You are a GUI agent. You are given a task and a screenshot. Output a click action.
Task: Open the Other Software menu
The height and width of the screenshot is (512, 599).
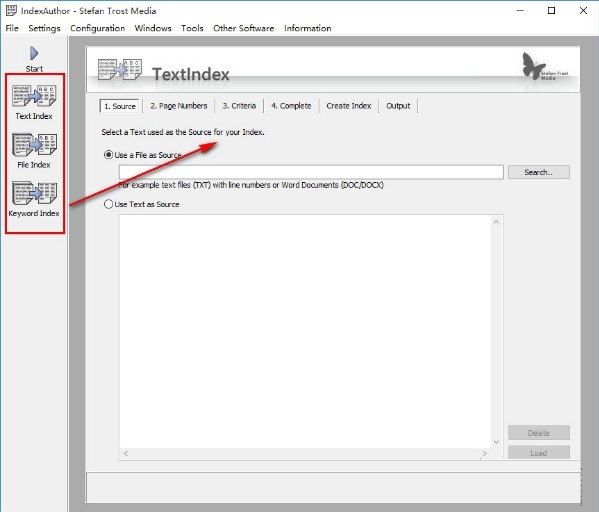point(243,28)
